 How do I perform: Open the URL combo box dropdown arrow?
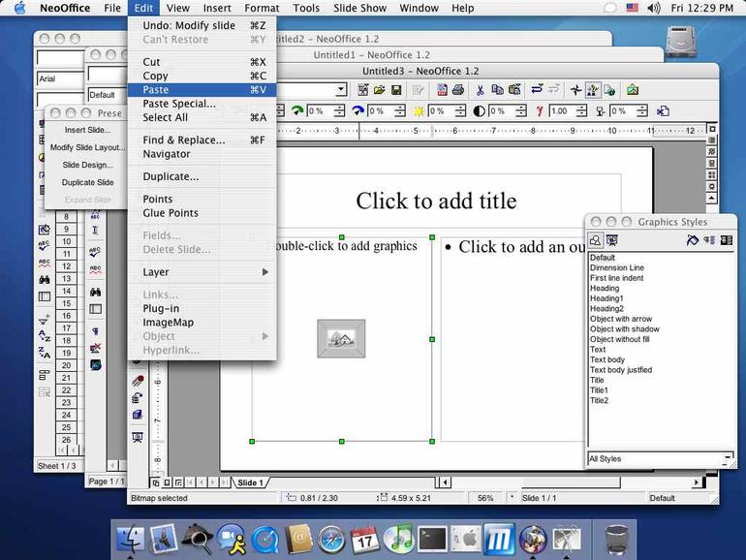pos(341,89)
